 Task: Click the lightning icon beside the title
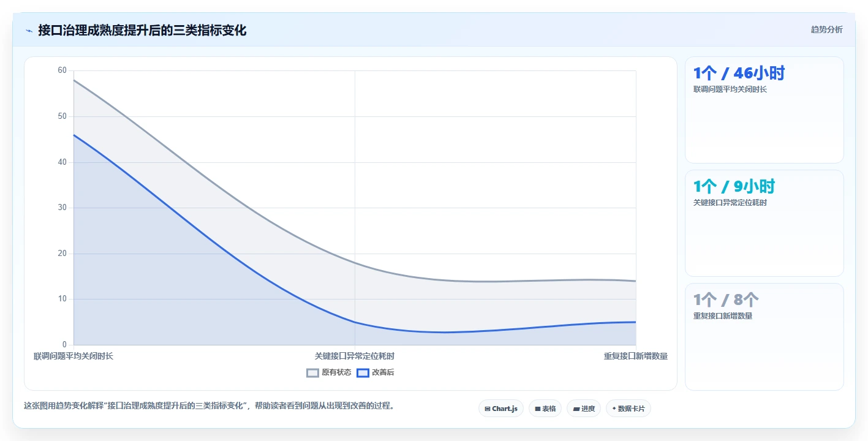point(29,31)
